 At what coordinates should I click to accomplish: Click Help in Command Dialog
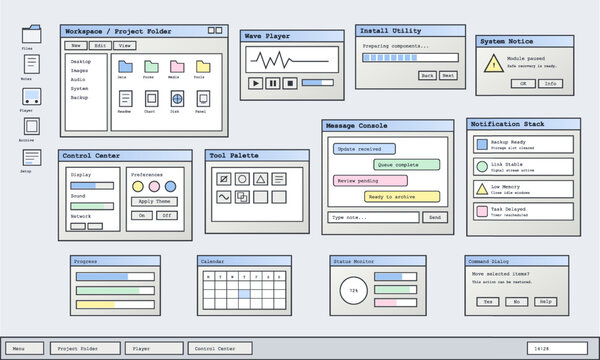tap(546, 301)
